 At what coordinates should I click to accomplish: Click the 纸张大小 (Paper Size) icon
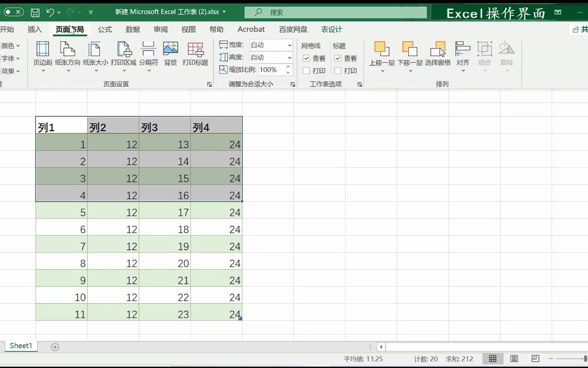point(95,55)
